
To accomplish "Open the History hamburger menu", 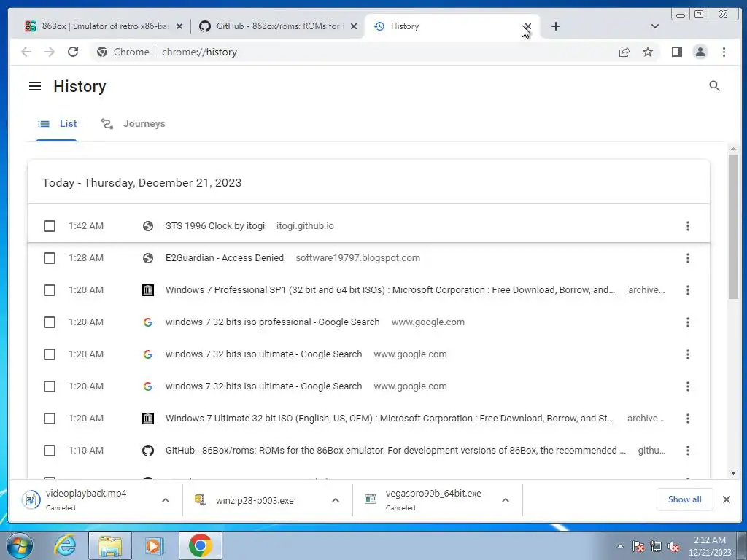I will [x=35, y=86].
